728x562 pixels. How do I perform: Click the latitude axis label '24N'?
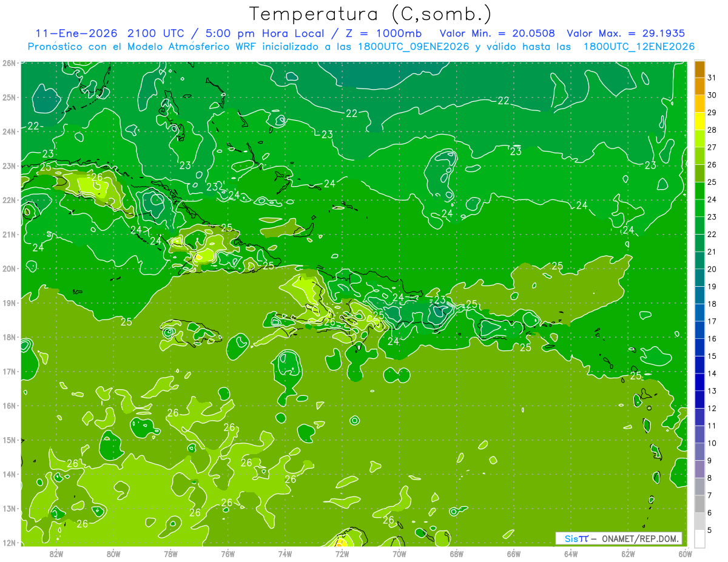pos(9,132)
